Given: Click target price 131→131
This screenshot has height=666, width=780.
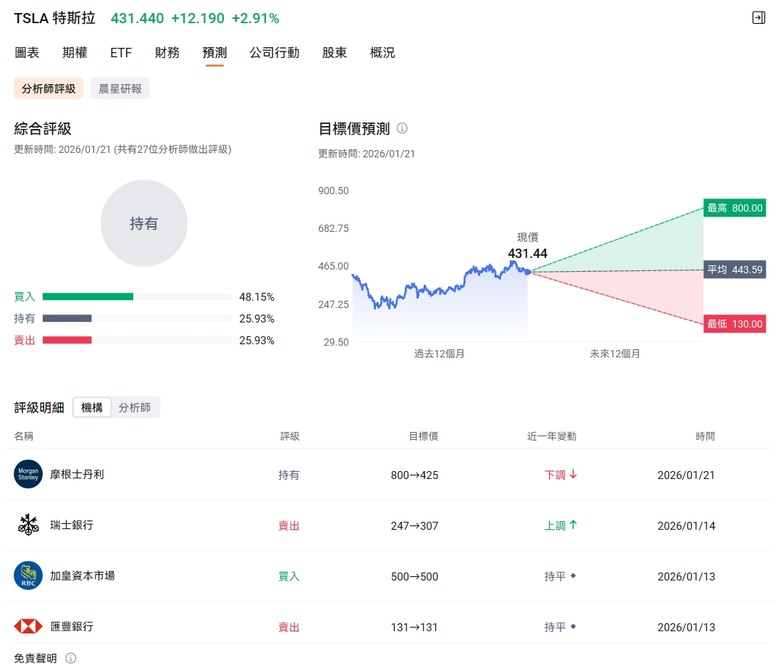Looking at the screenshot, I should pos(414,627).
